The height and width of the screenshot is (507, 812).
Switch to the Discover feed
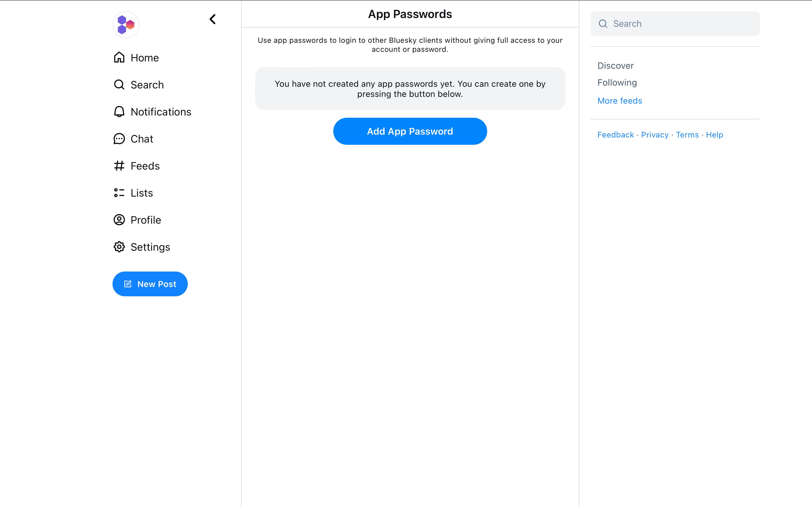tap(615, 65)
